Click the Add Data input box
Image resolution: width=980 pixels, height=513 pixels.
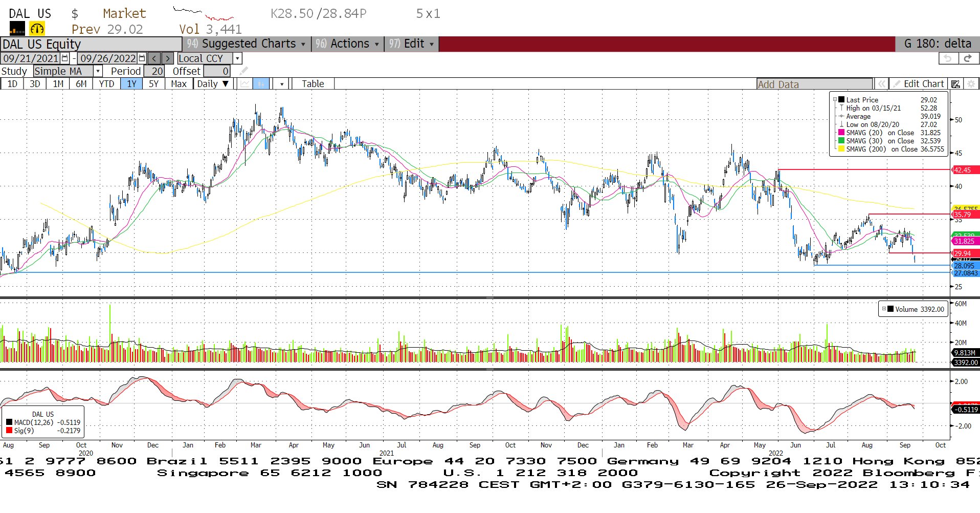pos(814,84)
